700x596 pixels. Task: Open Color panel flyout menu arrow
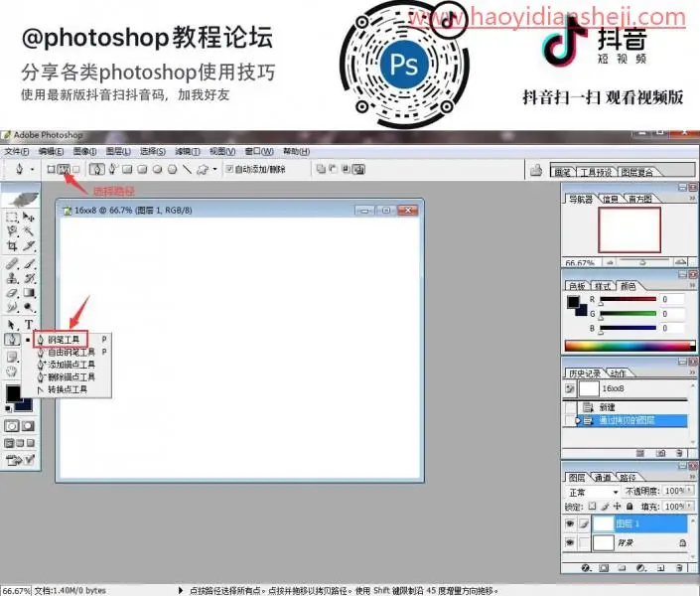click(692, 285)
